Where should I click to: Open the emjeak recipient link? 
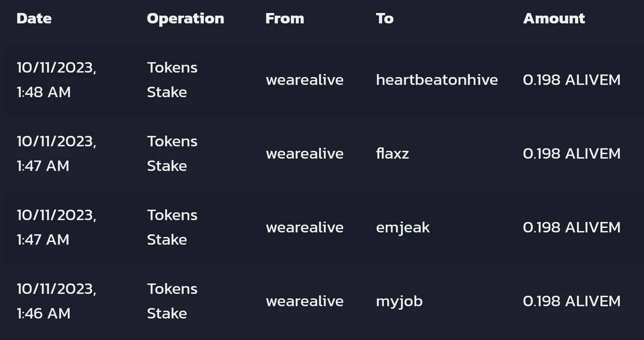(x=403, y=227)
